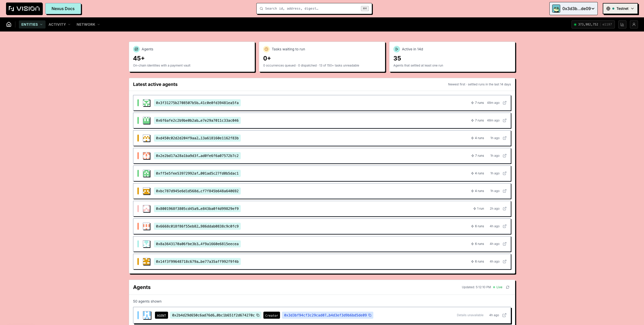Open external link for agent 0x2e2bd17a
The height and width of the screenshot is (325, 644).
coord(504,156)
